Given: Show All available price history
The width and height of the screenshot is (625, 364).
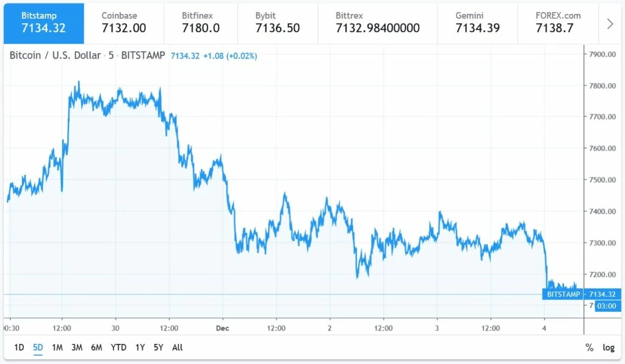Looking at the screenshot, I should (178, 348).
